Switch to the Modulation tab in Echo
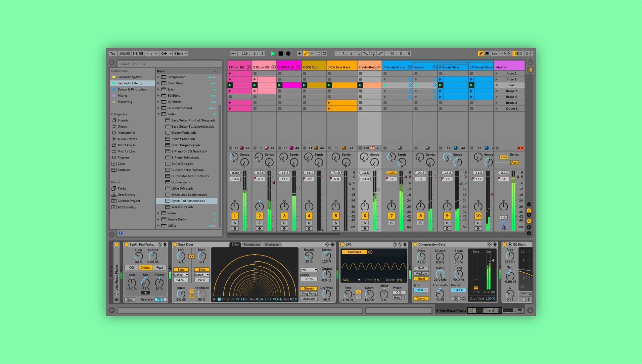 (x=252, y=245)
